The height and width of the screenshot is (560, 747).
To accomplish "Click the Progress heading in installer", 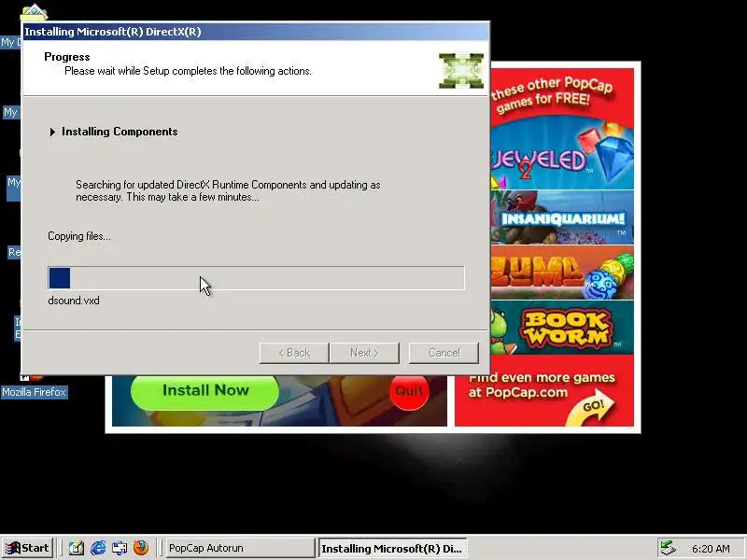I will [x=66, y=57].
